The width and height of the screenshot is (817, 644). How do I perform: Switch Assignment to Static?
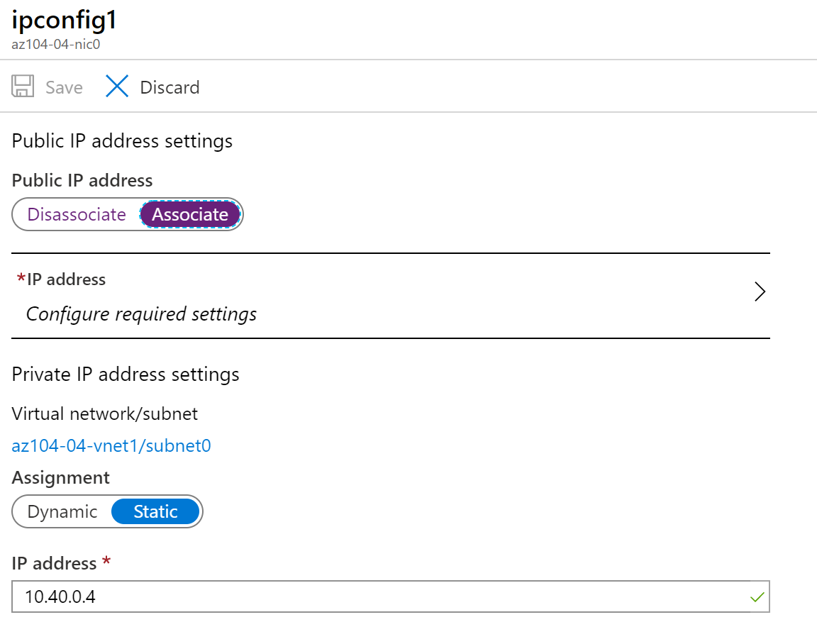(x=155, y=511)
